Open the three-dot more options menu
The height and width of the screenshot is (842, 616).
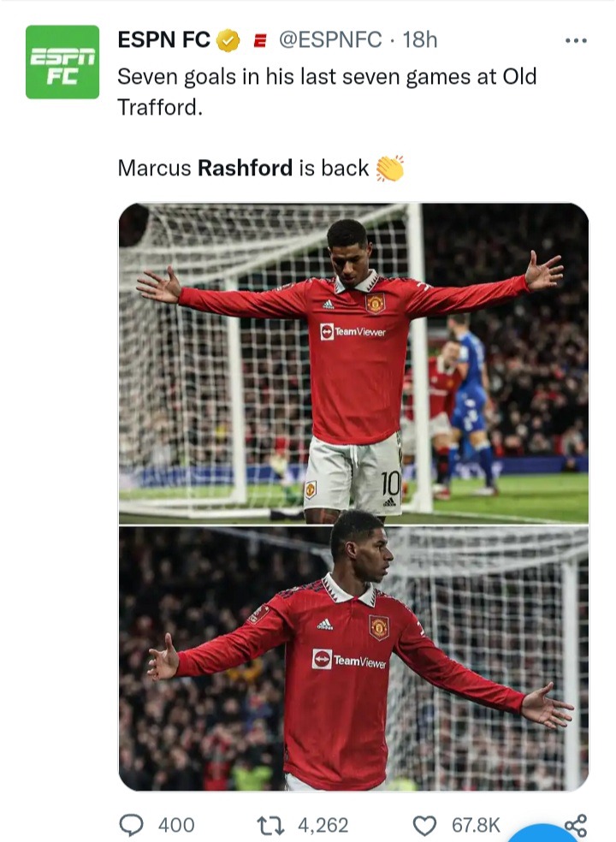click(x=576, y=40)
